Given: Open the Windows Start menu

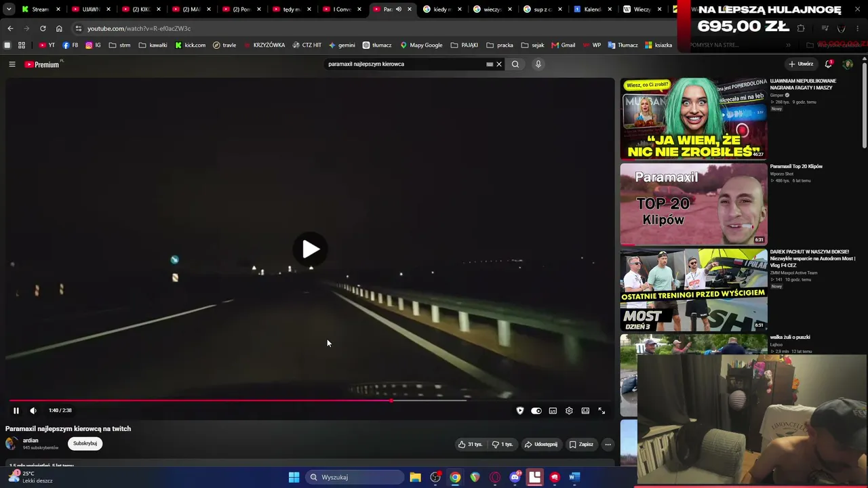Looking at the screenshot, I should (294, 477).
